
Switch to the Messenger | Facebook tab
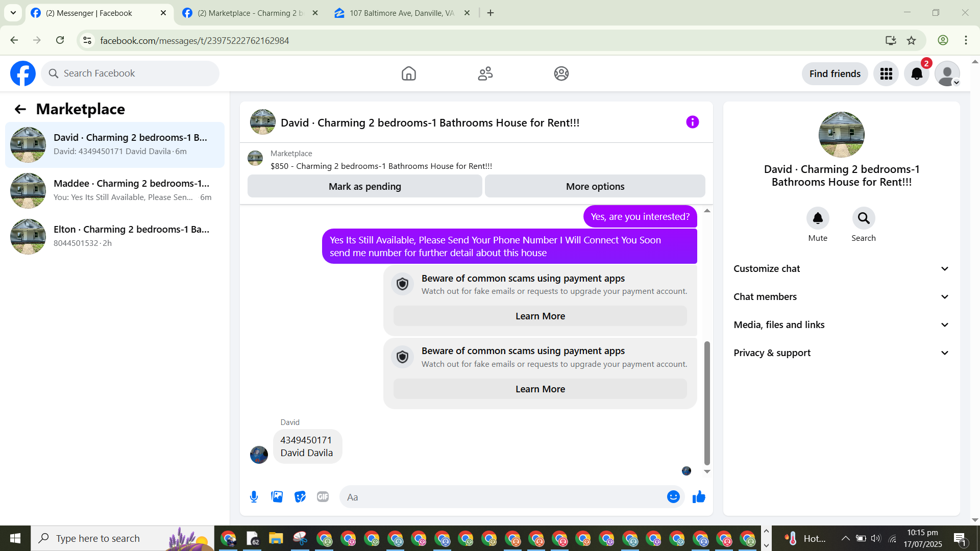click(100, 13)
